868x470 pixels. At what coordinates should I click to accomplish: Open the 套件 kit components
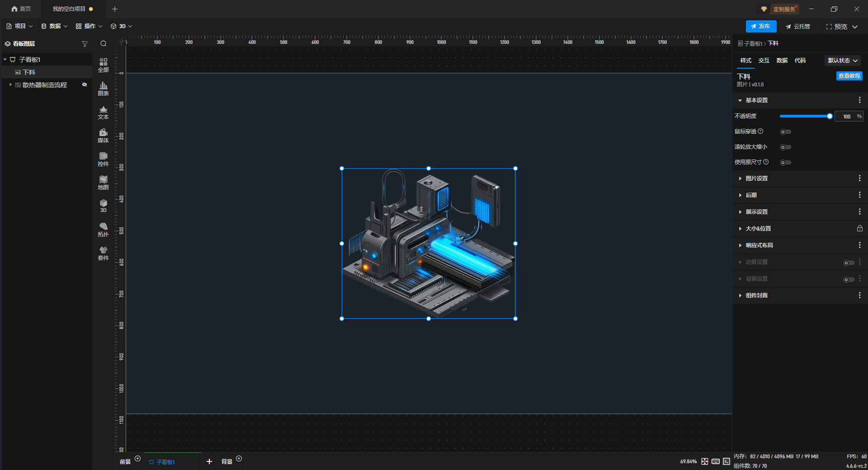click(103, 253)
